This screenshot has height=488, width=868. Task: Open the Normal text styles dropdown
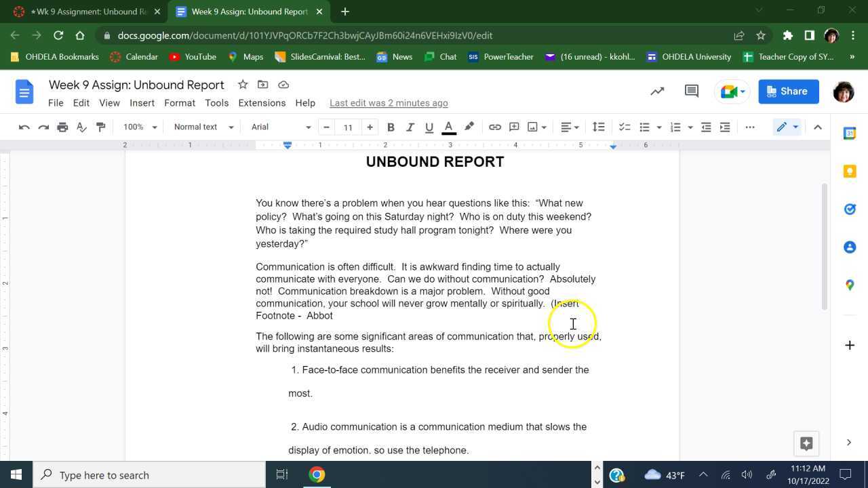(x=201, y=127)
